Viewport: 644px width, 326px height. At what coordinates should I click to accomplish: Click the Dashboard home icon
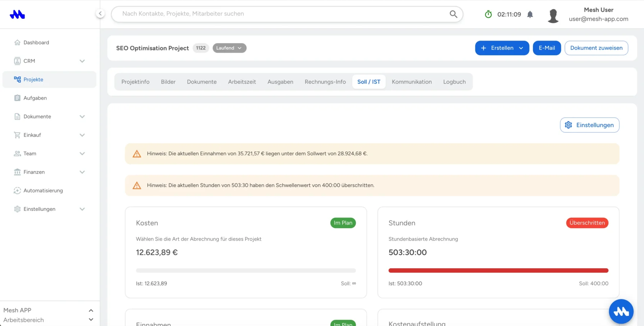point(17,43)
